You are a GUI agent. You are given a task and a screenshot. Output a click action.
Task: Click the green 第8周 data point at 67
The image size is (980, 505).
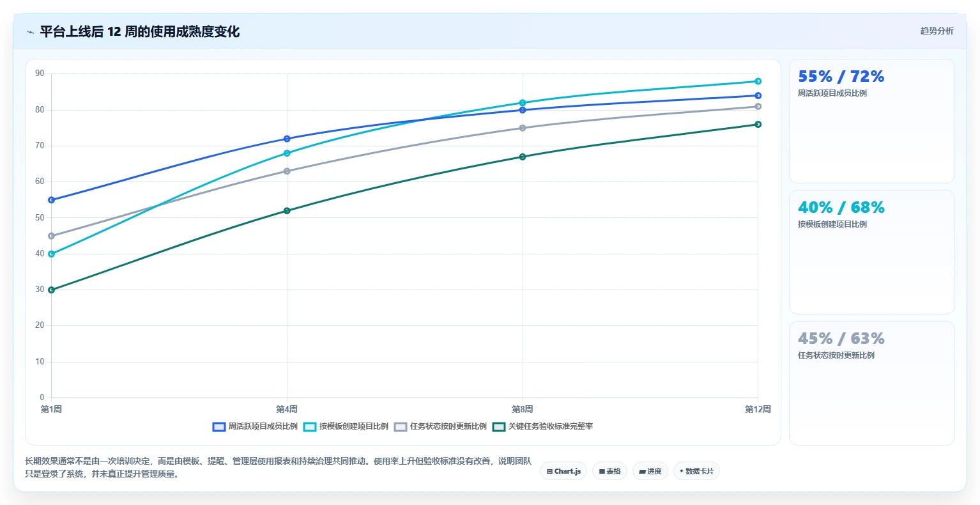(523, 157)
